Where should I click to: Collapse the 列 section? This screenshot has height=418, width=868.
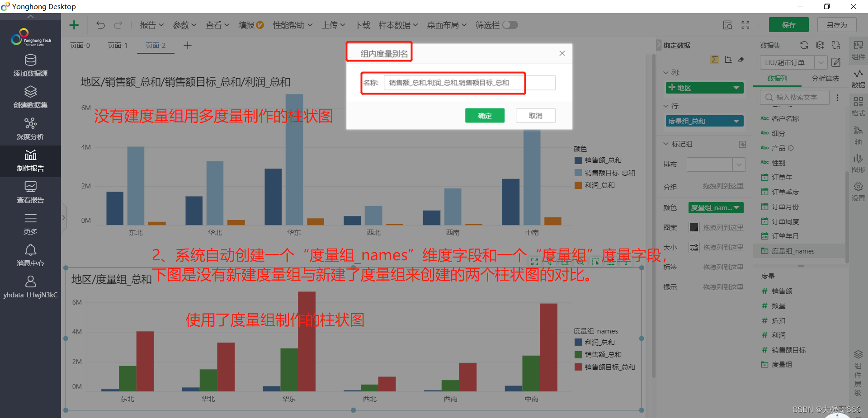pos(666,72)
